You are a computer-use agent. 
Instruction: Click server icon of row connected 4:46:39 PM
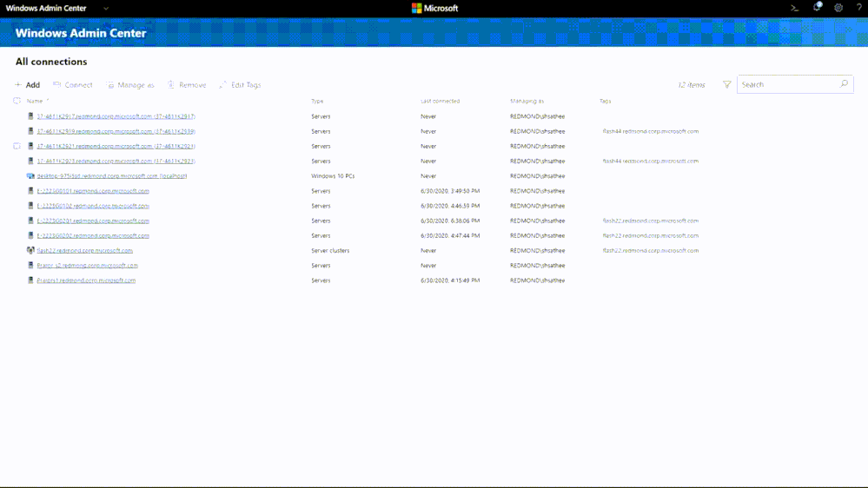pos(30,206)
